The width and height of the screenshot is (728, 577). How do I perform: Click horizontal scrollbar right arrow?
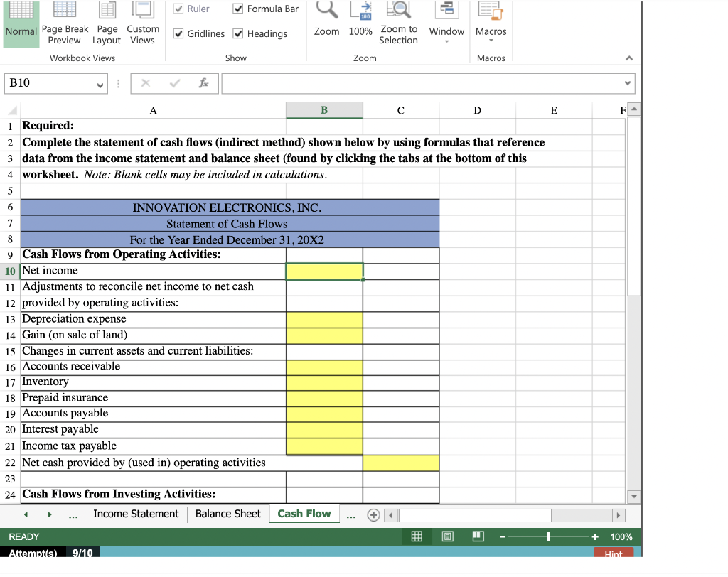pyautogui.click(x=618, y=515)
